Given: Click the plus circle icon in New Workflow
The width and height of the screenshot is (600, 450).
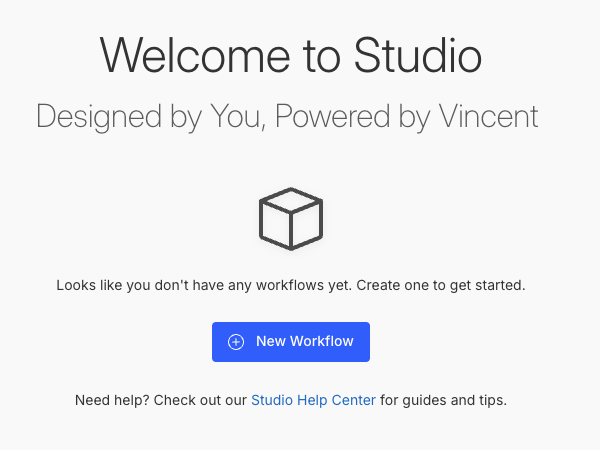Looking at the screenshot, I should pyautogui.click(x=236, y=342).
